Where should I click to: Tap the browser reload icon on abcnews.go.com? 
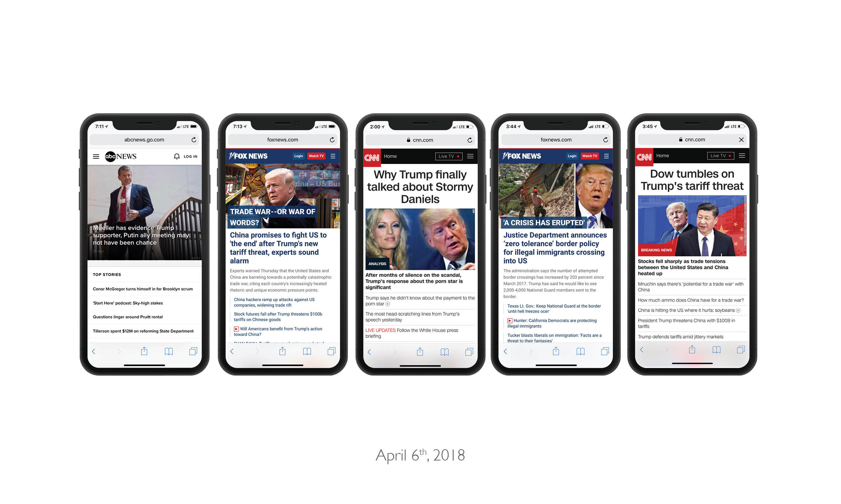[x=193, y=139]
